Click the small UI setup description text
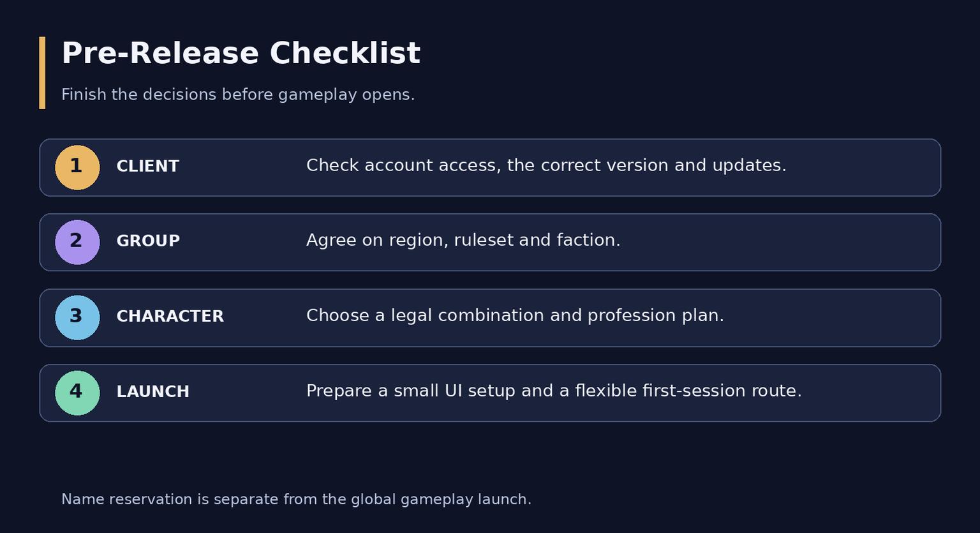980x533 pixels. point(554,391)
